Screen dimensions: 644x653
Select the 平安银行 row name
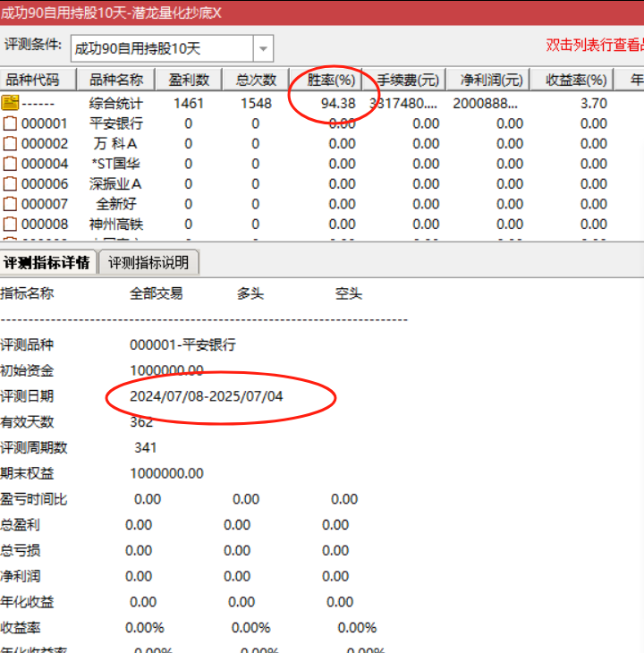116,123
